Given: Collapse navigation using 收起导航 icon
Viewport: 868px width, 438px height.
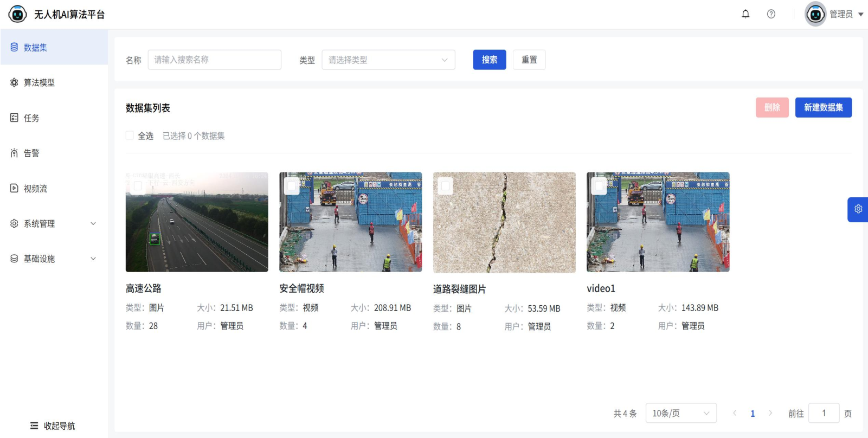Looking at the screenshot, I should pyautogui.click(x=34, y=426).
